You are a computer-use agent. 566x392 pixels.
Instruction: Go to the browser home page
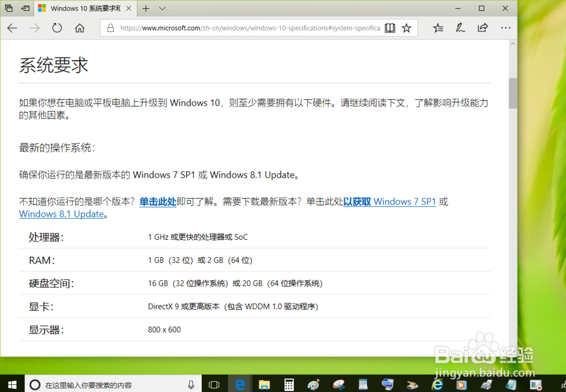pos(79,28)
